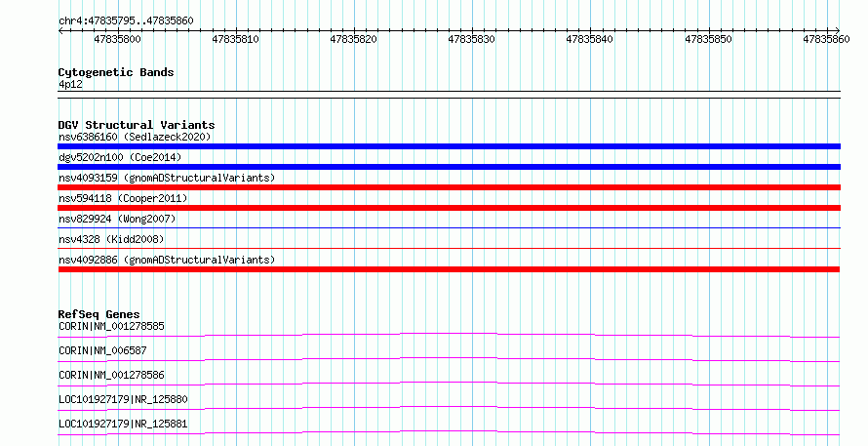The height and width of the screenshot is (446, 868).
Task: Click the red bar under nsv594118
Action: 449,208
